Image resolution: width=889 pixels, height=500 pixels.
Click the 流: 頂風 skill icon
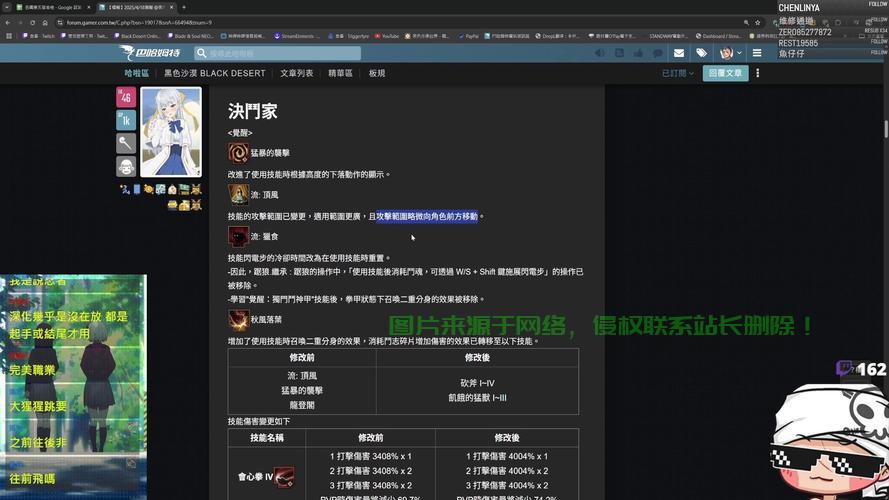pyautogui.click(x=238, y=194)
